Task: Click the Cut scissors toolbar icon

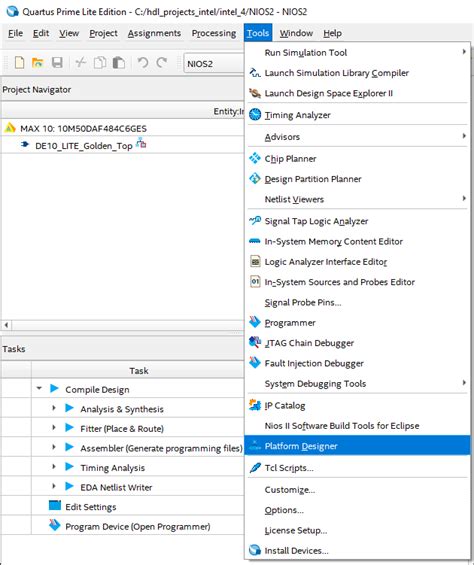Action: coord(80,63)
